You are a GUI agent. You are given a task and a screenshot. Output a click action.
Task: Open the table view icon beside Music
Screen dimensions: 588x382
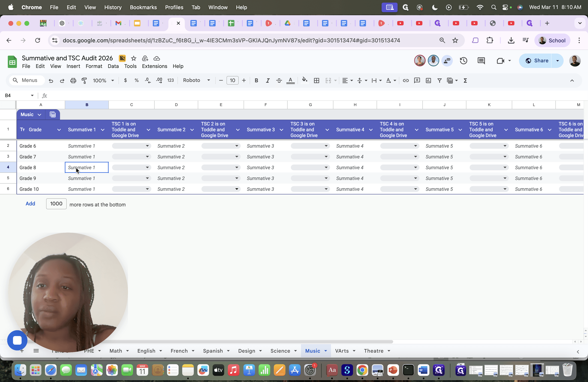pyautogui.click(x=53, y=114)
